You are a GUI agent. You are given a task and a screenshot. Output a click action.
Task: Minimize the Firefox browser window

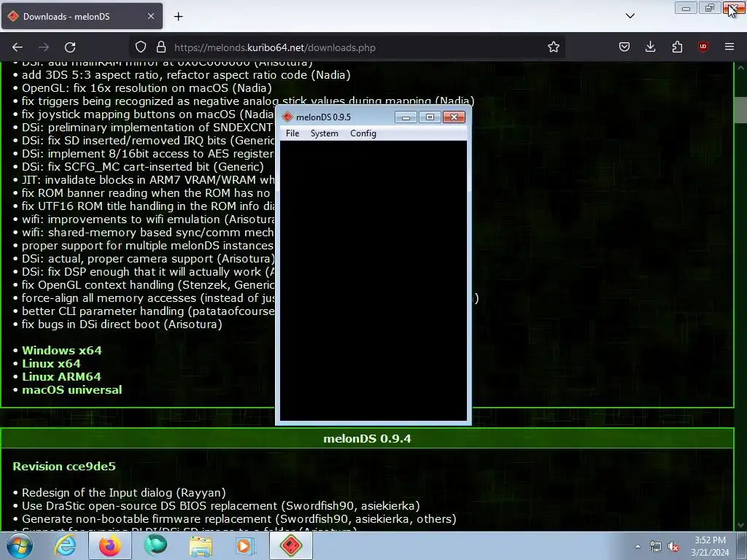click(686, 8)
